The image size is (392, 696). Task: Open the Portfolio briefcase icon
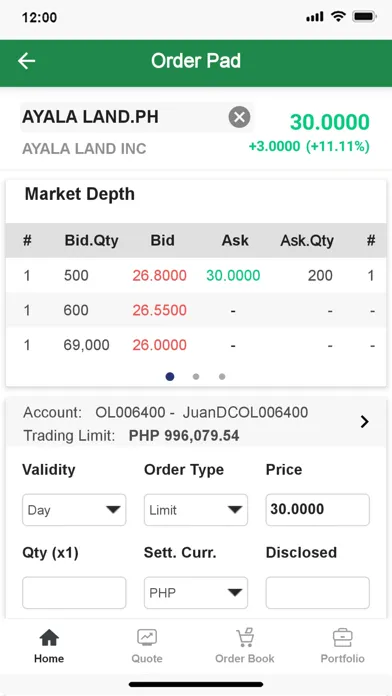point(342,638)
